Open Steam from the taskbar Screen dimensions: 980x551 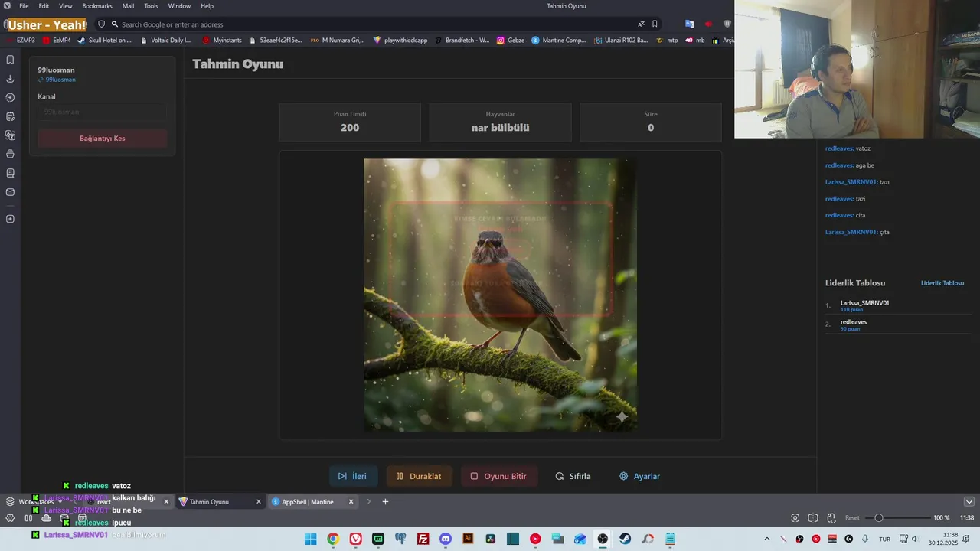[626, 539]
